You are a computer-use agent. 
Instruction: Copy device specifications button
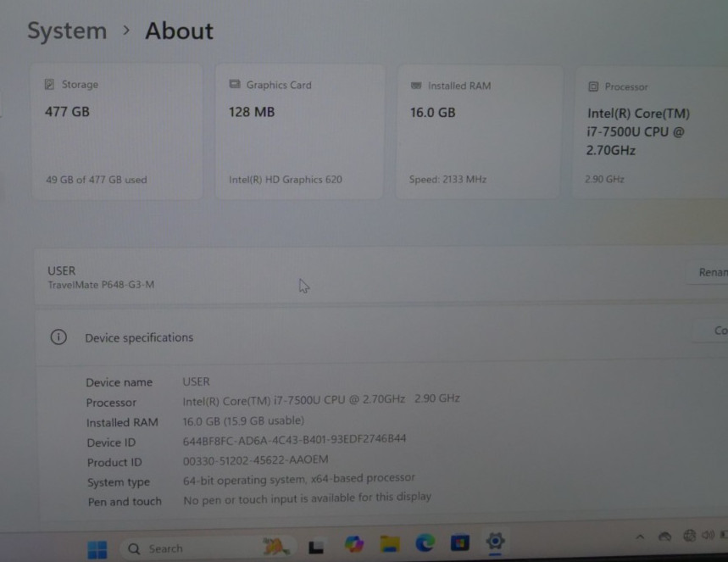(710, 331)
